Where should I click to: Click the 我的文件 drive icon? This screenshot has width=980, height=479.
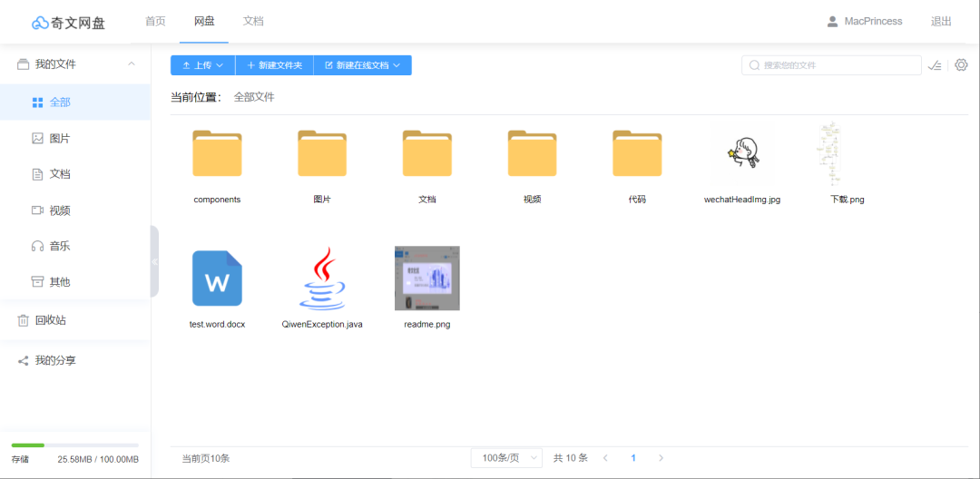point(23,64)
